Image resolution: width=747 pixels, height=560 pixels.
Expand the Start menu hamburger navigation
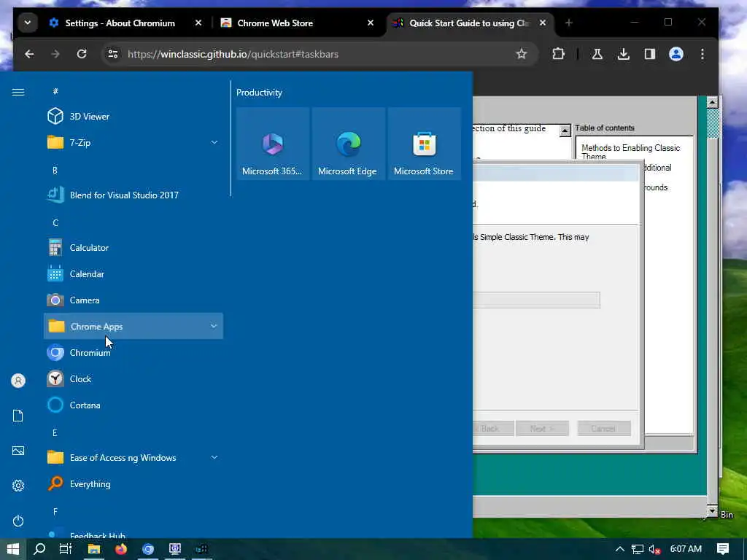pos(18,92)
